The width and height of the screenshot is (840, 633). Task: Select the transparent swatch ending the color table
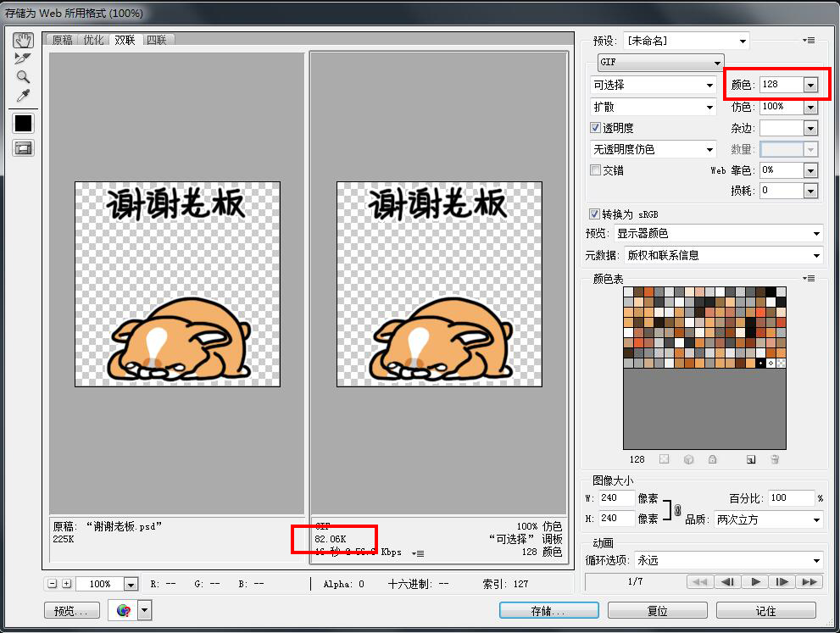781,363
